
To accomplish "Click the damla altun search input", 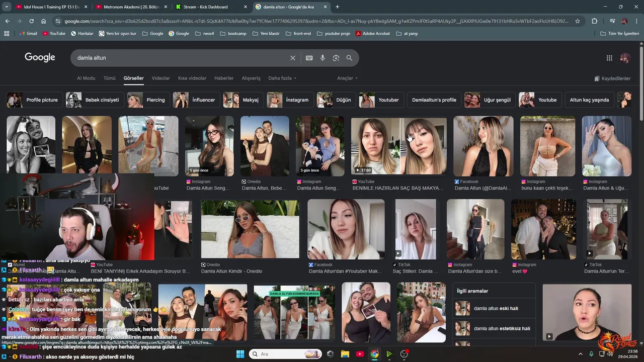I will click(181, 58).
